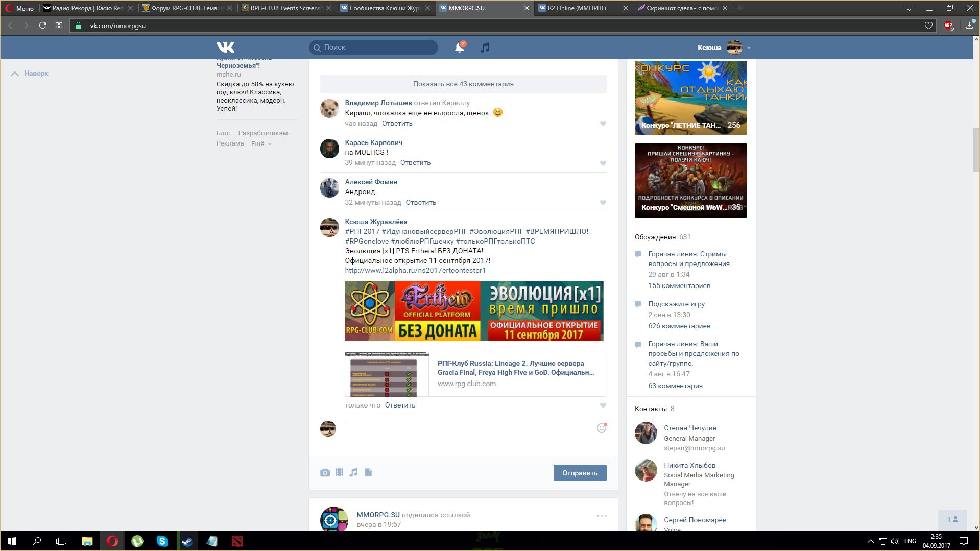Like Алексей Фомин's comment

pos(603,203)
